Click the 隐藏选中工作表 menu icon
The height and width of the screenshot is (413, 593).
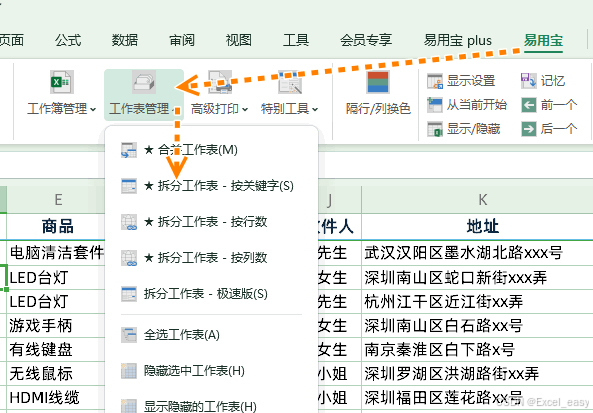coord(129,371)
